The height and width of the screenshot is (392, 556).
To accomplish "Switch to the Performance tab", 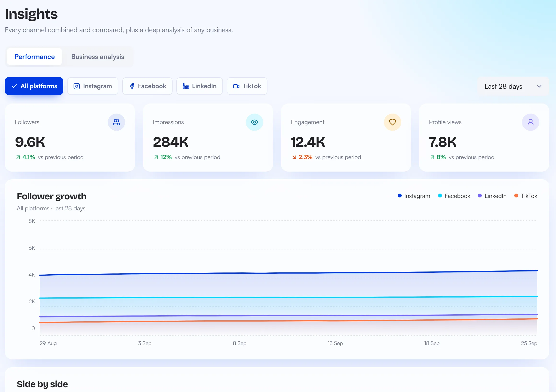I will (34, 57).
